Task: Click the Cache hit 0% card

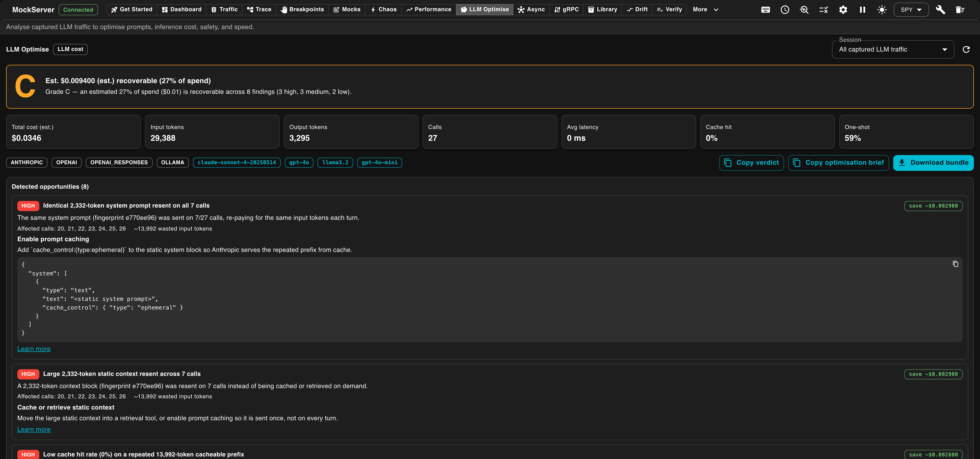Action: (x=768, y=132)
